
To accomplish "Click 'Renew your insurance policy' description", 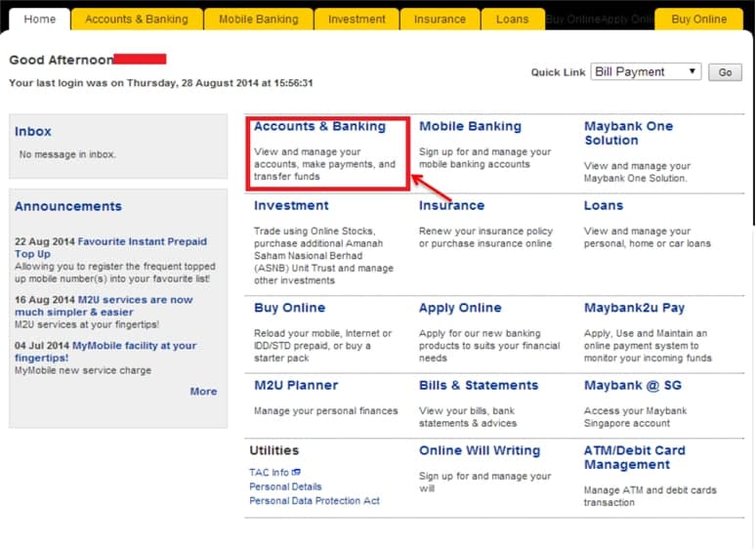I will [x=485, y=237].
